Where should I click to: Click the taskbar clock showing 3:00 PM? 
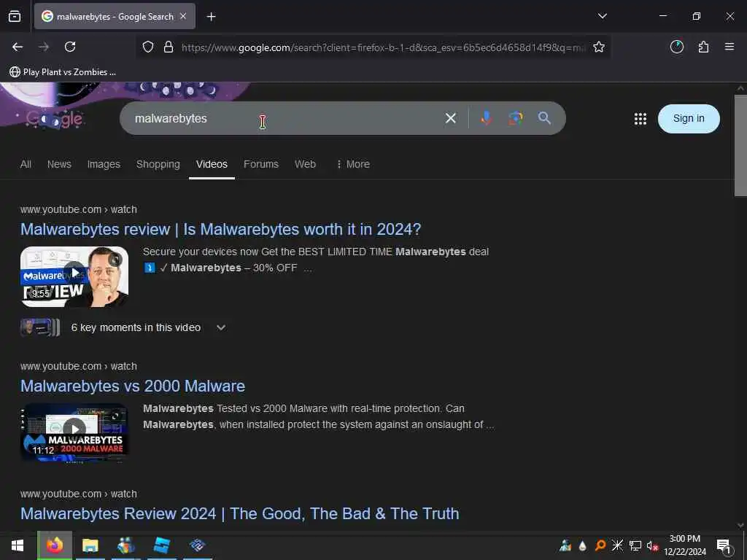pyautogui.click(x=684, y=545)
